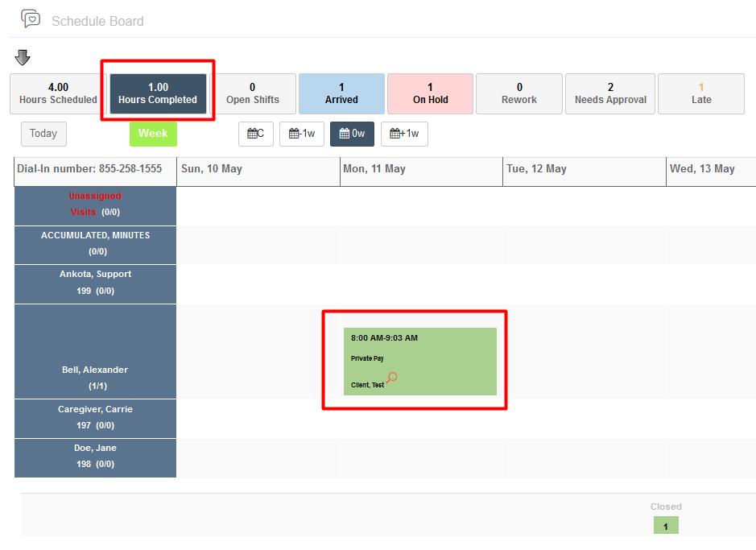
Task: Select the Bell, Alexander row header
Action: [x=96, y=352]
